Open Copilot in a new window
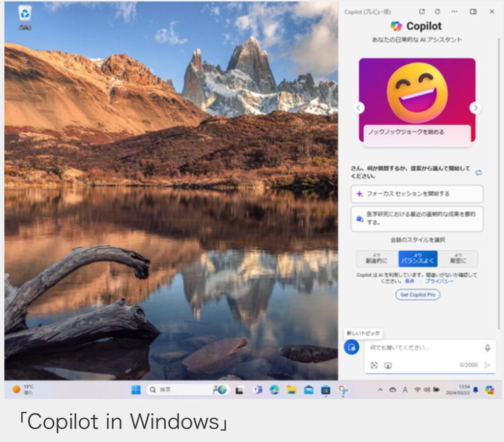504x442 pixels. tap(422, 12)
